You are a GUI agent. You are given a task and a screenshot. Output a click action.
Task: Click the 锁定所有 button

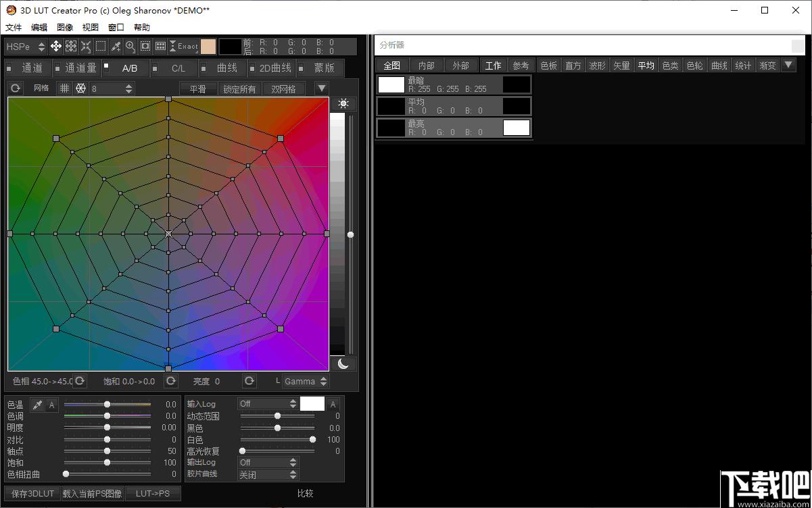240,89
